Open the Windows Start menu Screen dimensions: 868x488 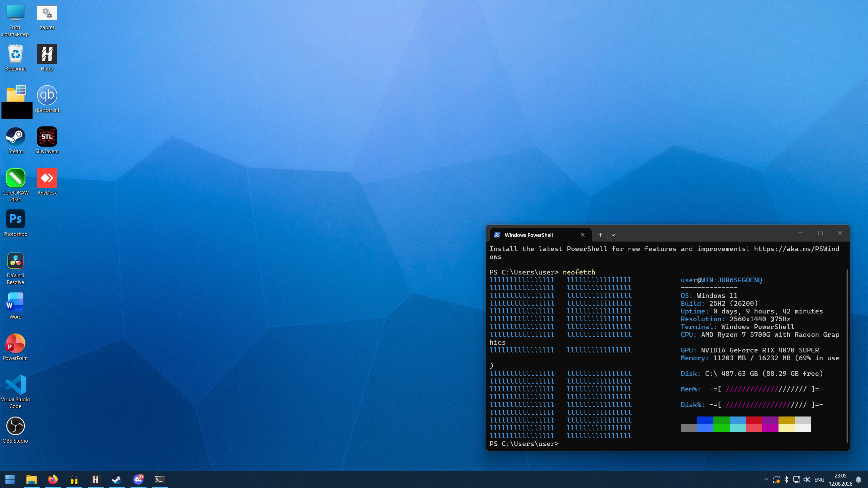click(x=10, y=480)
